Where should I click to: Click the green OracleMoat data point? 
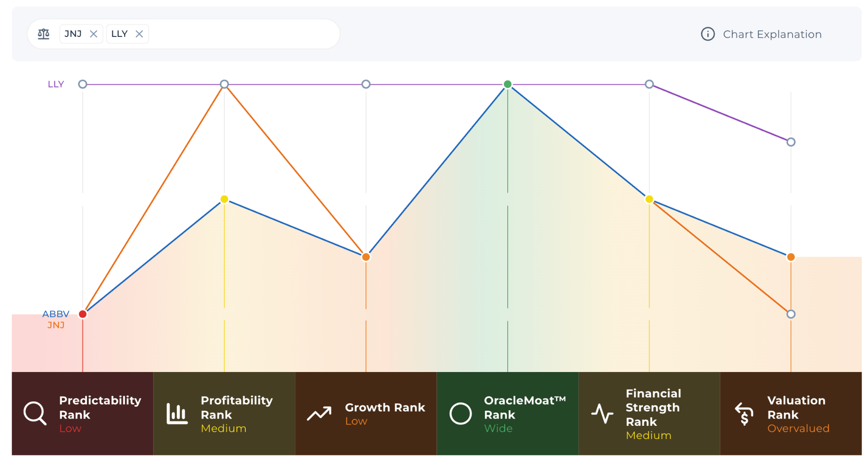pos(508,84)
